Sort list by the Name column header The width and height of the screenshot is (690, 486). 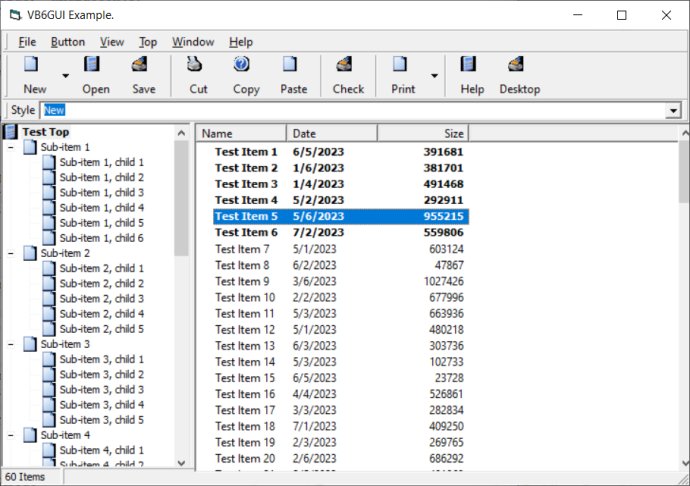(x=241, y=133)
